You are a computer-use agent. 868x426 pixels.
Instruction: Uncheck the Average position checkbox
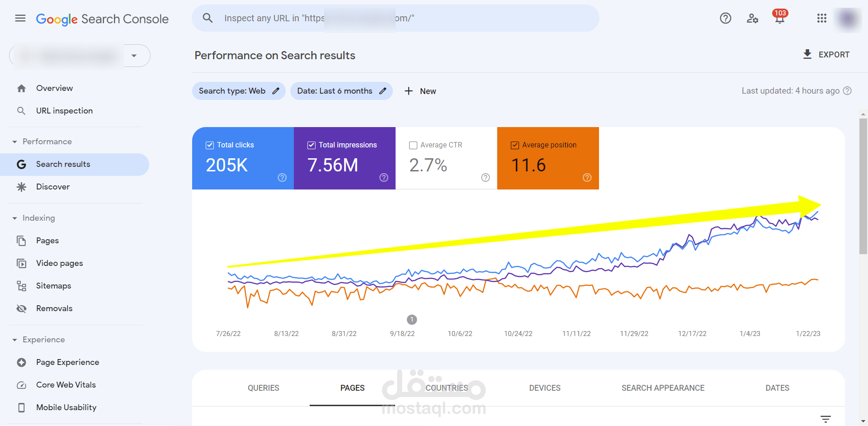[x=515, y=145]
